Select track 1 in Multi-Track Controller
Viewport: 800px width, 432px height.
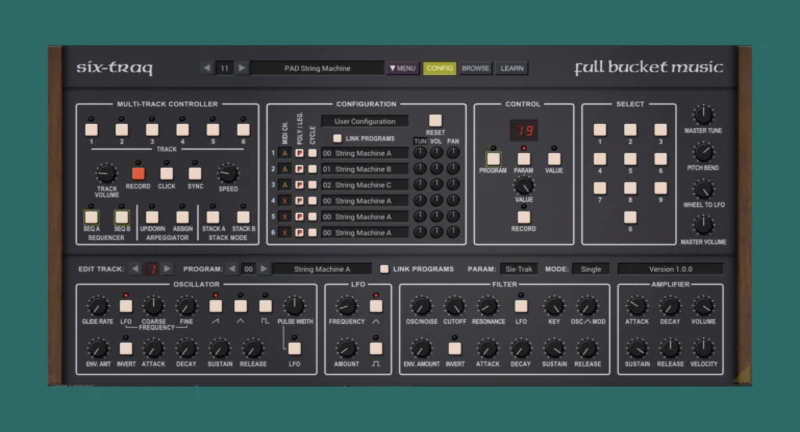click(x=91, y=130)
